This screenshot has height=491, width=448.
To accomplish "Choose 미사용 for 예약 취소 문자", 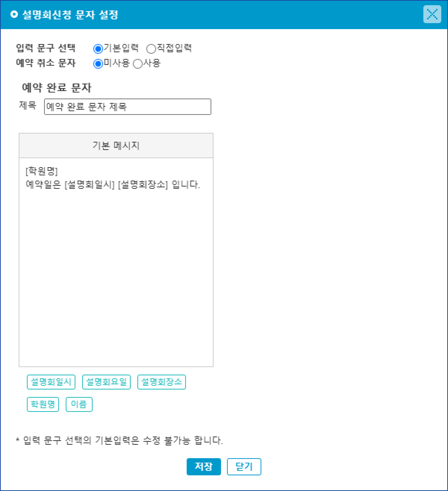I will point(98,64).
